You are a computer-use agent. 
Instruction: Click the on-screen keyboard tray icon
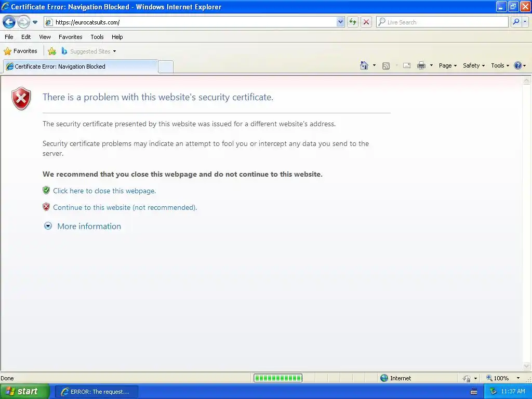coord(474,392)
